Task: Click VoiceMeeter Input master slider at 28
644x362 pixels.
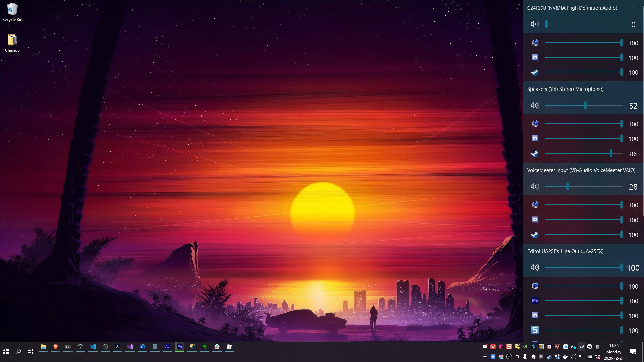Action: coord(584,186)
